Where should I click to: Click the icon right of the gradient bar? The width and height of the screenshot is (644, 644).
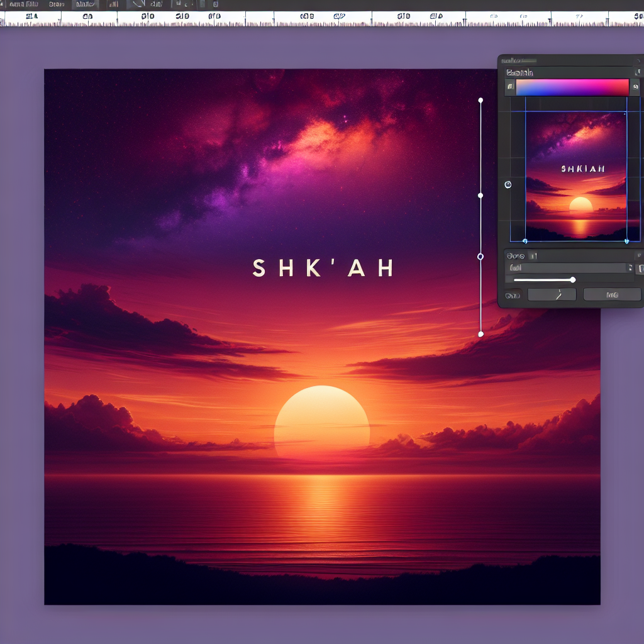(635, 87)
